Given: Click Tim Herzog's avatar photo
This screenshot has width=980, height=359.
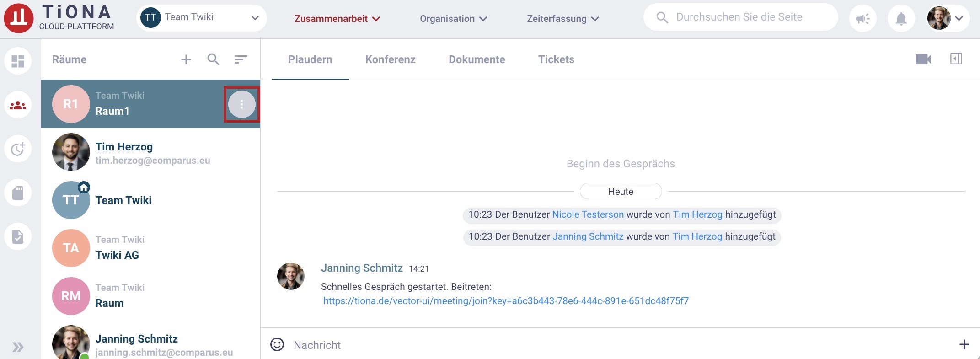Looking at the screenshot, I should tap(71, 152).
